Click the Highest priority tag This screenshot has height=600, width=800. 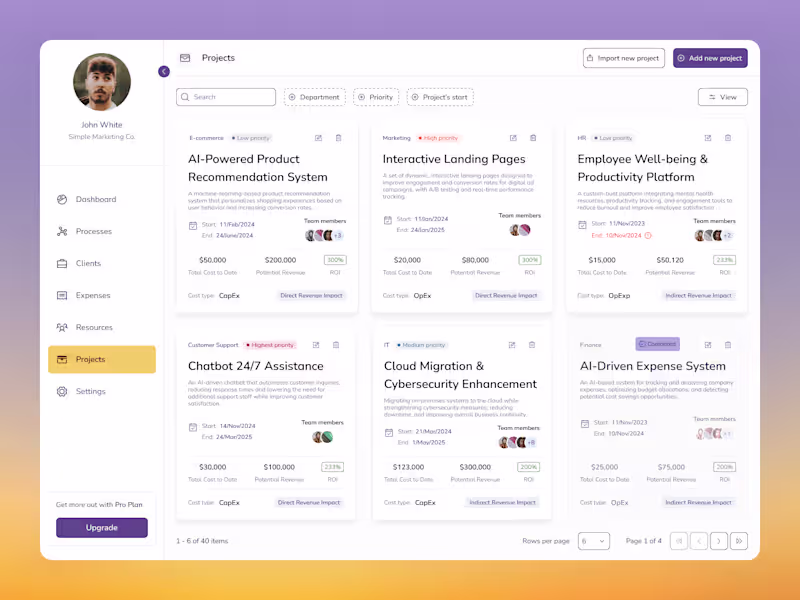[270, 345]
